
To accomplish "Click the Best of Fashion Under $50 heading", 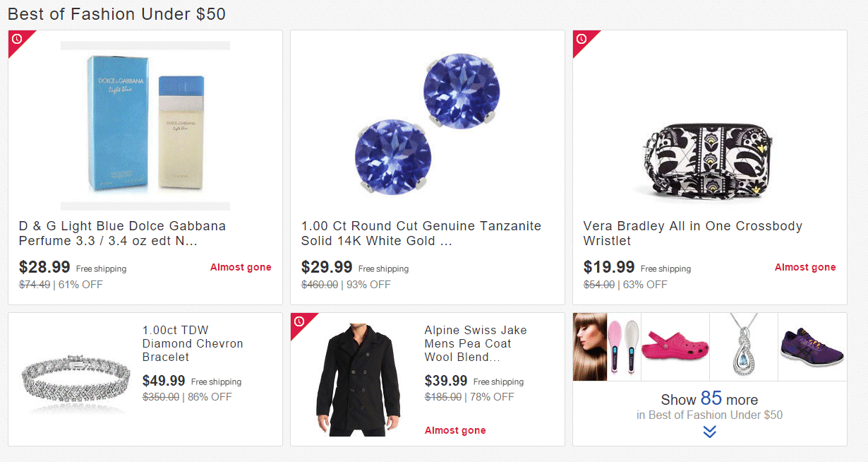I will point(116,14).
